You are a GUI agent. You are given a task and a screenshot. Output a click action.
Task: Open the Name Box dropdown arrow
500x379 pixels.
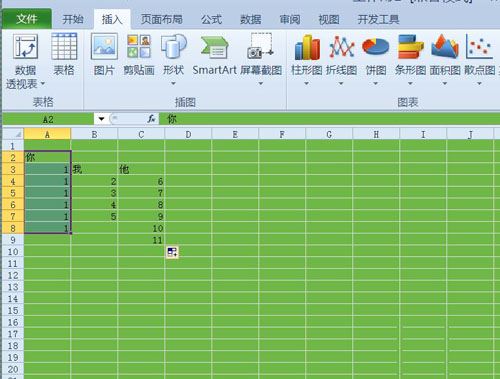pyautogui.click(x=101, y=119)
